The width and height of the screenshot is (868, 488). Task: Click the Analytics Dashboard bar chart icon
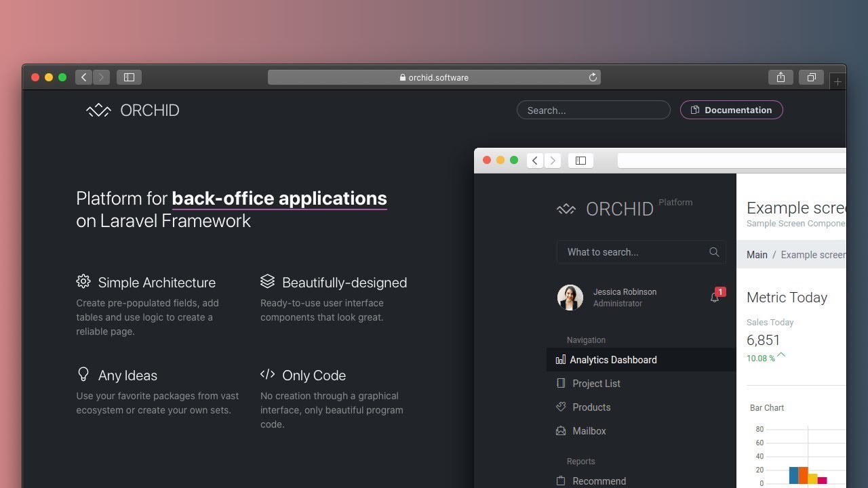click(560, 360)
